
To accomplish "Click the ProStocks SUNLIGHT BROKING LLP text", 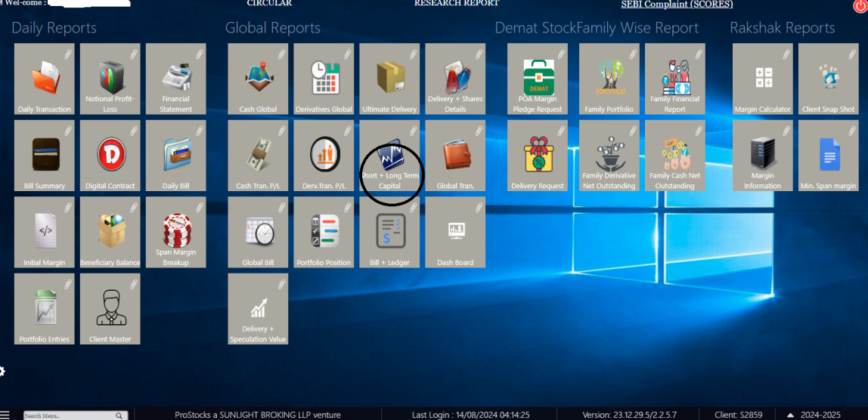I will (x=258, y=415).
